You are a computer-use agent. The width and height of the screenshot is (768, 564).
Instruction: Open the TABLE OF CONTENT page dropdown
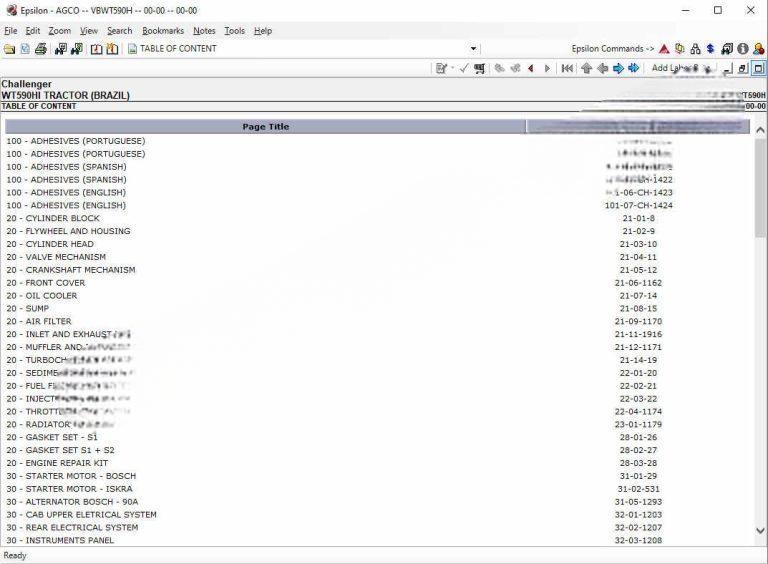pyautogui.click(x=473, y=48)
